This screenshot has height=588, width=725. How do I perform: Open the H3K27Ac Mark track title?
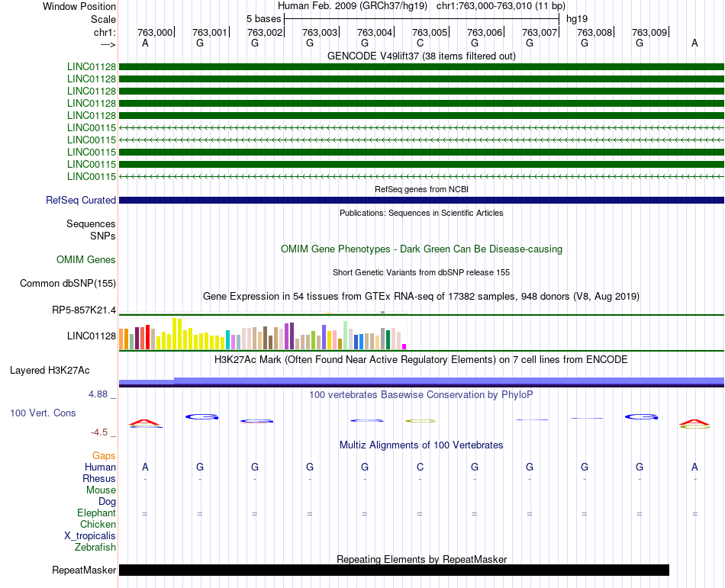click(x=421, y=359)
